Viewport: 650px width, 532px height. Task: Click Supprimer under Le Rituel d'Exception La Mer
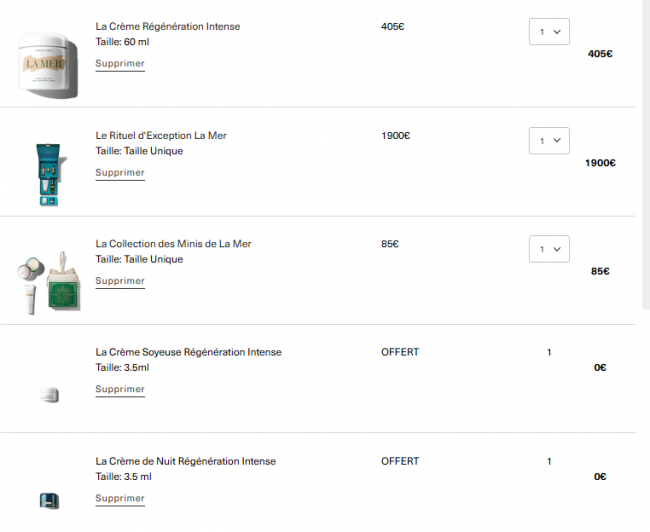120,173
